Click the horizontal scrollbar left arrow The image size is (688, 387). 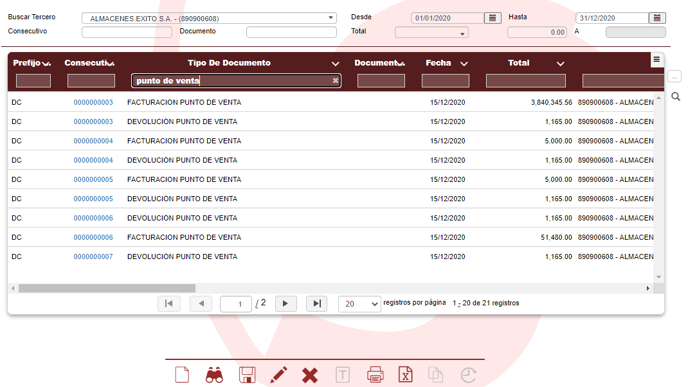(x=13, y=288)
